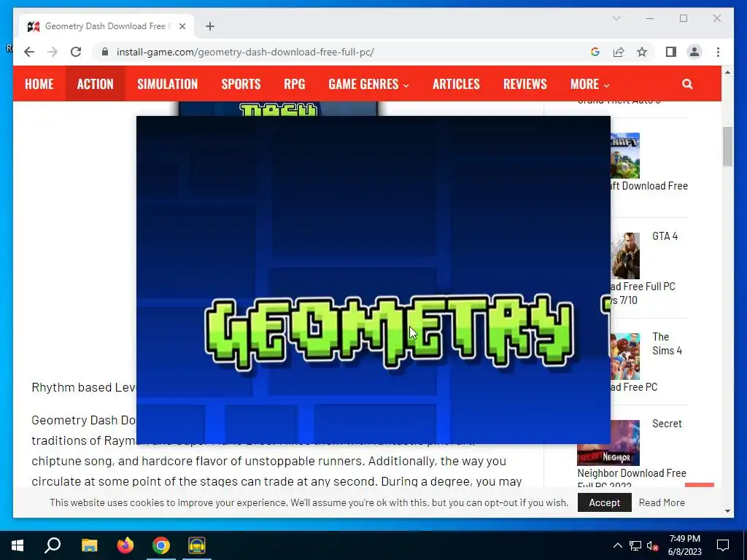
Task: Click the browser forward arrow
Action: (x=53, y=52)
